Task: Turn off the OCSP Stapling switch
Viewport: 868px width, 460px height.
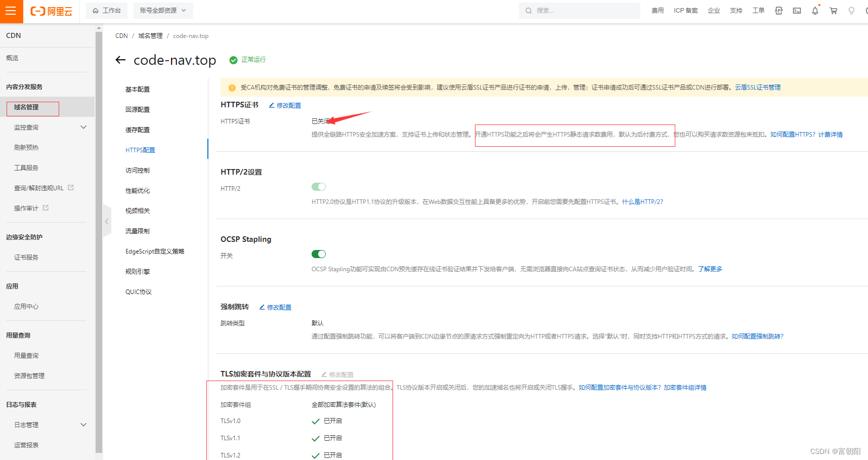Action: click(319, 254)
